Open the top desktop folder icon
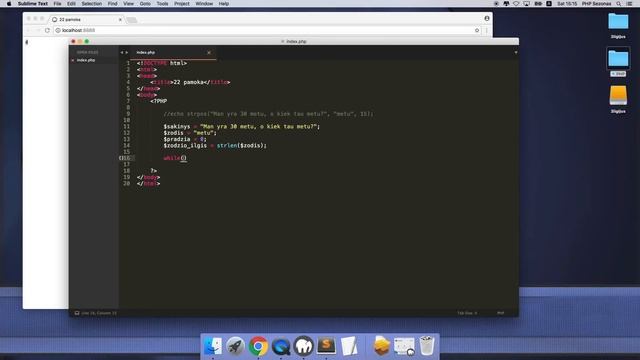This screenshot has height=360, width=640. tap(618, 22)
